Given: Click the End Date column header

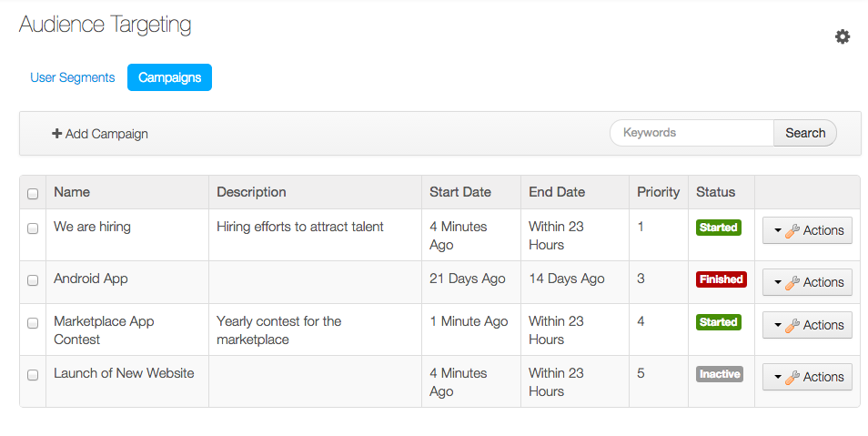Looking at the screenshot, I should [557, 192].
